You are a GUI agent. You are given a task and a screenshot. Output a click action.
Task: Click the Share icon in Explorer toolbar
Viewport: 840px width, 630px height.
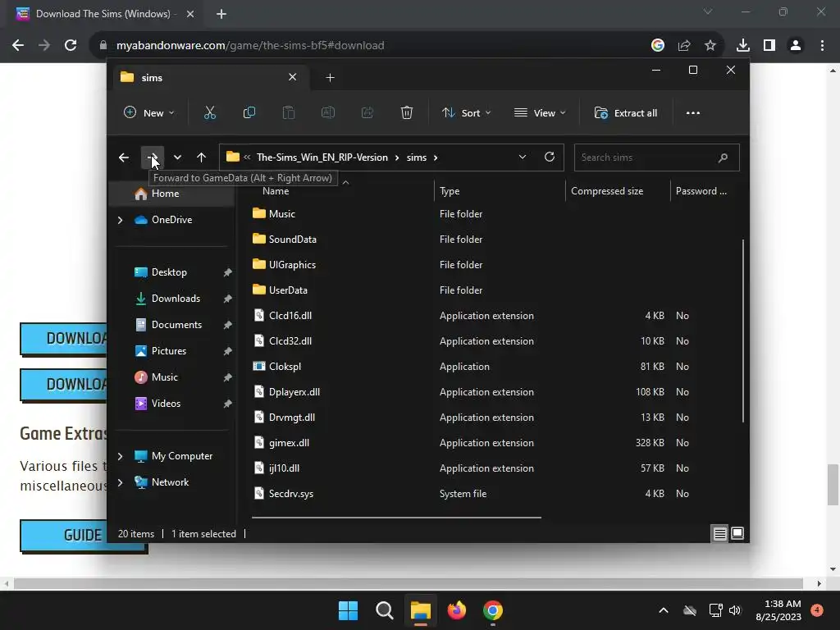click(x=367, y=113)
